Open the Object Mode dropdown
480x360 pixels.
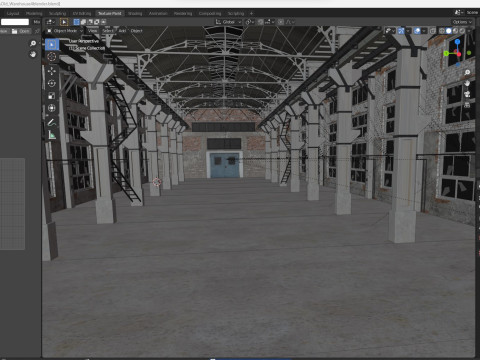[x=65, y=31]
